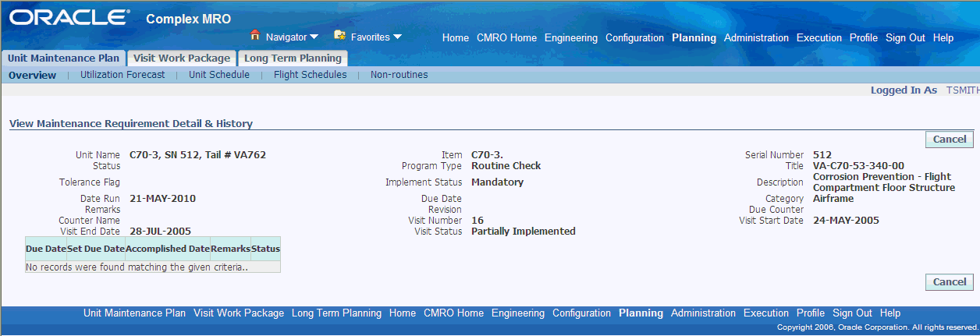The width and height of the screenshot is (980, 336).
Task: Click the No records were found message
Action: pyautogui.click(x=137, y=267)
